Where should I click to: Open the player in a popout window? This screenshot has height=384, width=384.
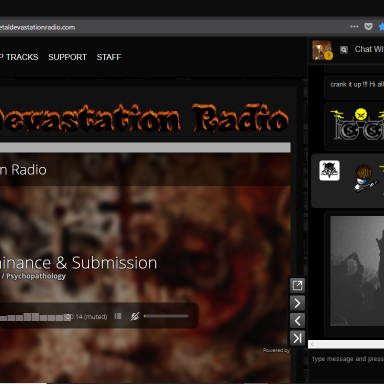pos(297,285)
